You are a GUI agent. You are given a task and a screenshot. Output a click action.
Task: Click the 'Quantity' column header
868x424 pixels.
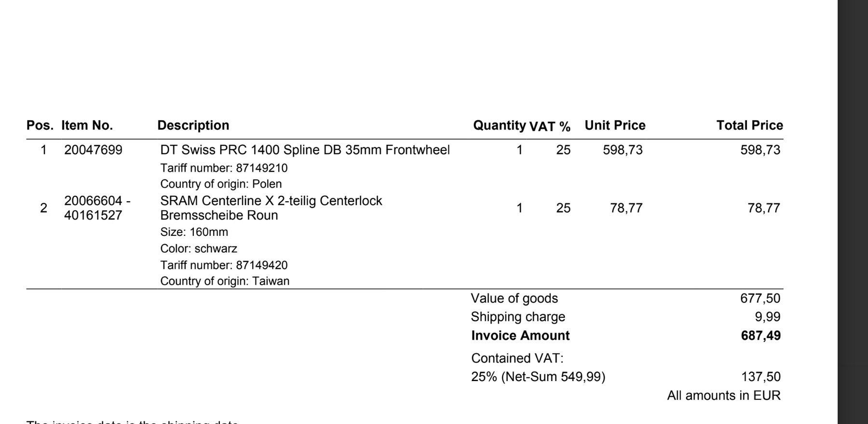[x=499, y=125]
